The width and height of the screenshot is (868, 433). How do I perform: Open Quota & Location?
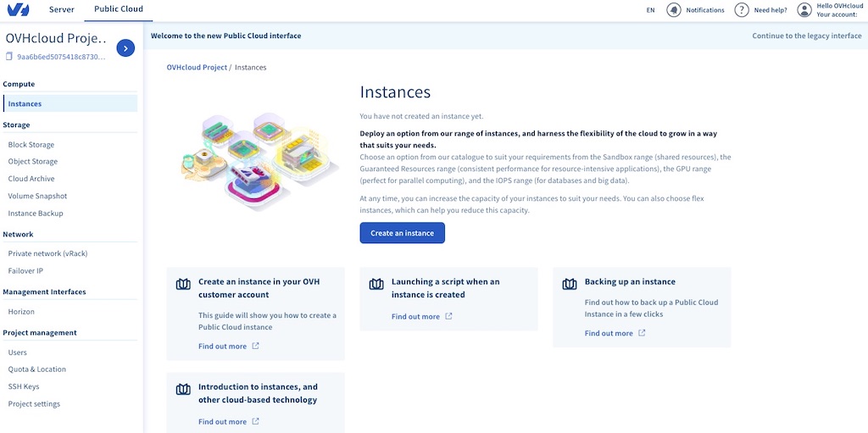point(36,369)
